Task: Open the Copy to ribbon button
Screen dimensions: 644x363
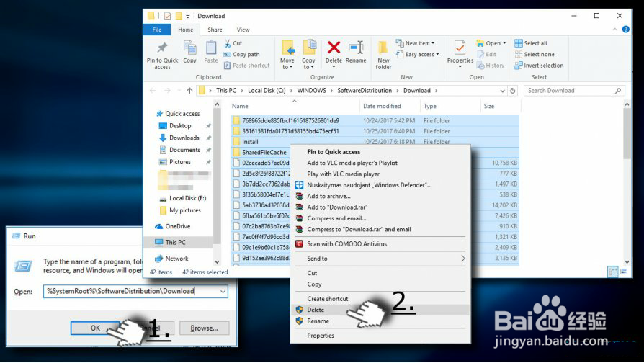Action: click(x=308, y=55)
